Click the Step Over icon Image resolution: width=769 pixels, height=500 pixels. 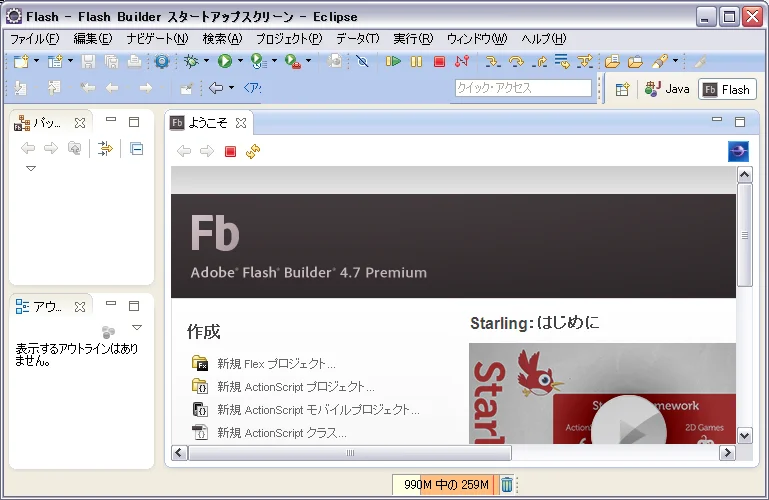point(516,61)
